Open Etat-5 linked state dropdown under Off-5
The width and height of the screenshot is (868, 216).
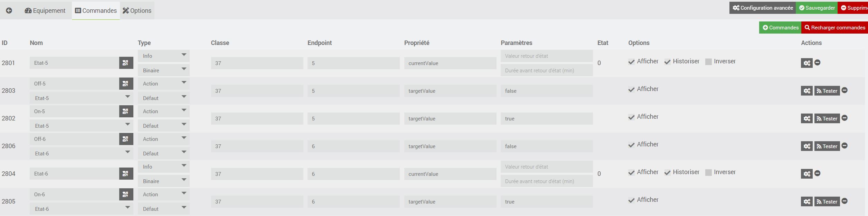coord(81,98)
